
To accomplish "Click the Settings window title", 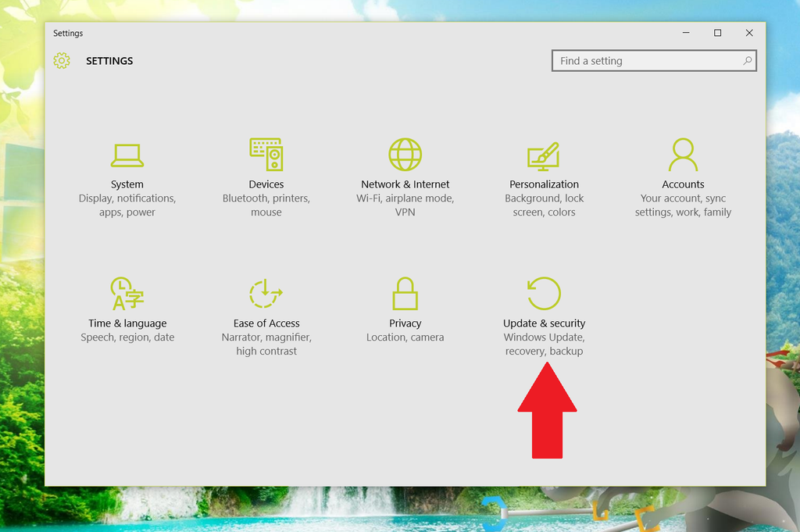I will (x=68, y=33).
